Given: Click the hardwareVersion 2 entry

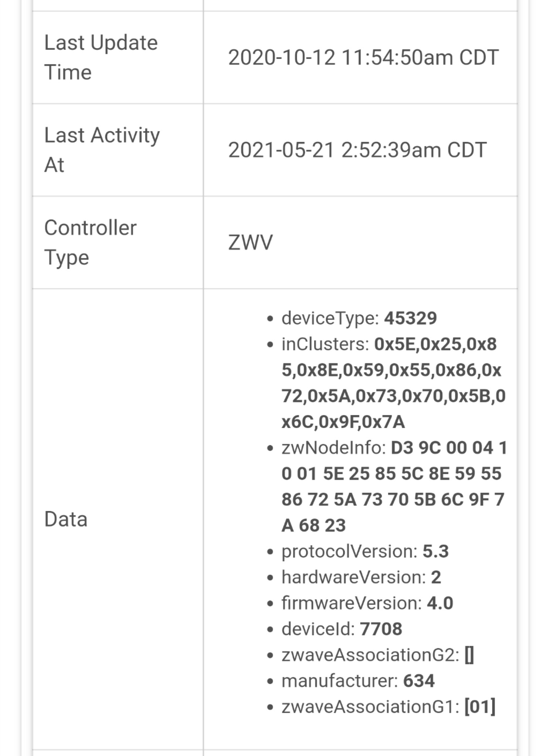Looking at the screenshot, I should [x=361, y=577].
